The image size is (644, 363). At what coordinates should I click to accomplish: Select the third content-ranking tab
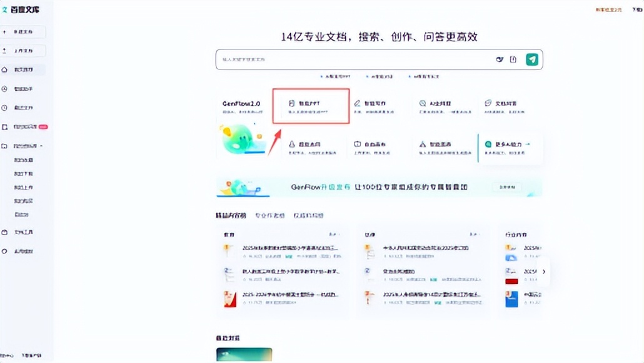point(308,215)
